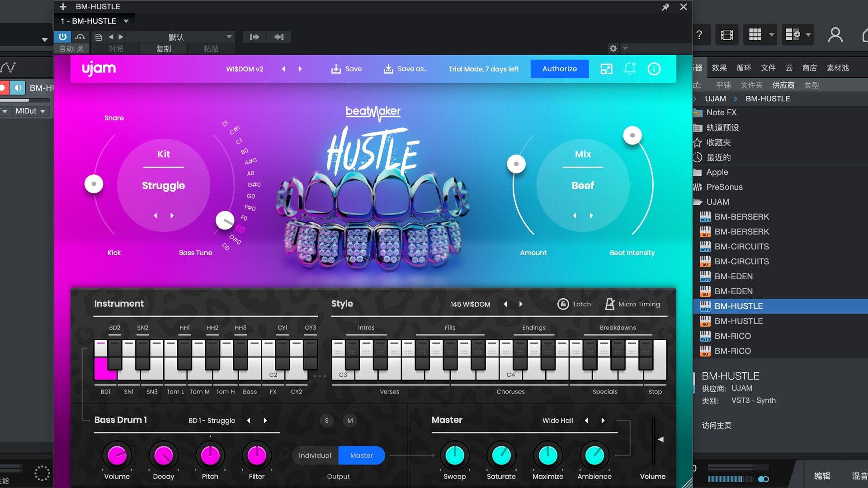
Task: Click the Bass Drum Volume knob
Action: tap(117, 455)
